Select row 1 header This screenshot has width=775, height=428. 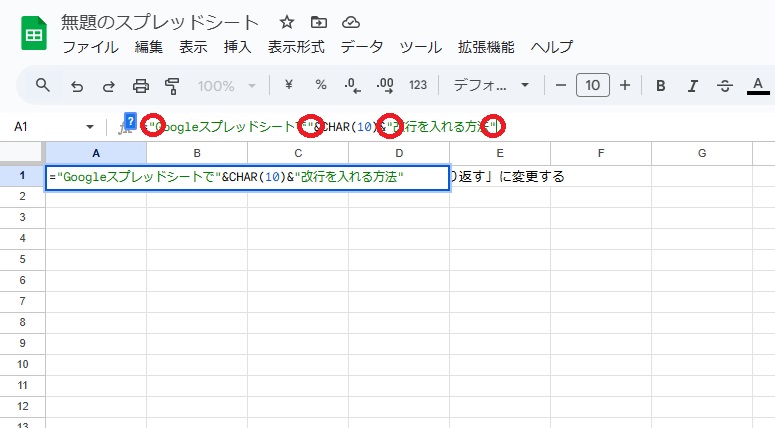click(x=22, y=175)
